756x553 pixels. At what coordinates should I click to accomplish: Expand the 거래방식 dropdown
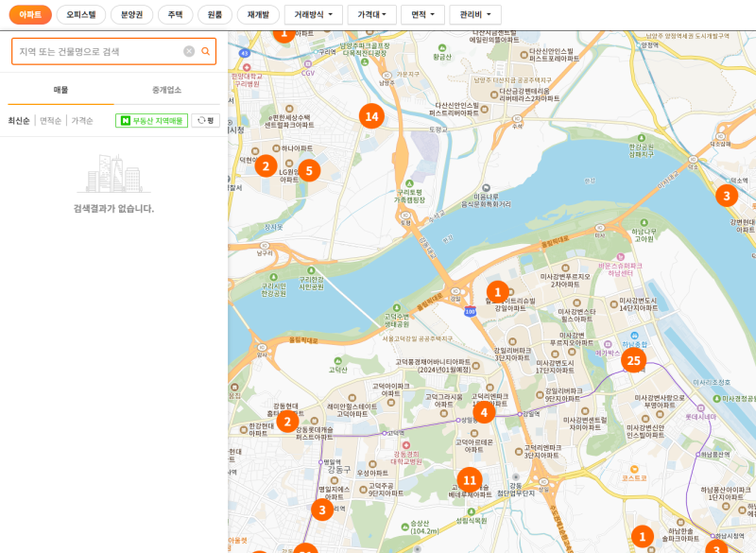(314, 15)
